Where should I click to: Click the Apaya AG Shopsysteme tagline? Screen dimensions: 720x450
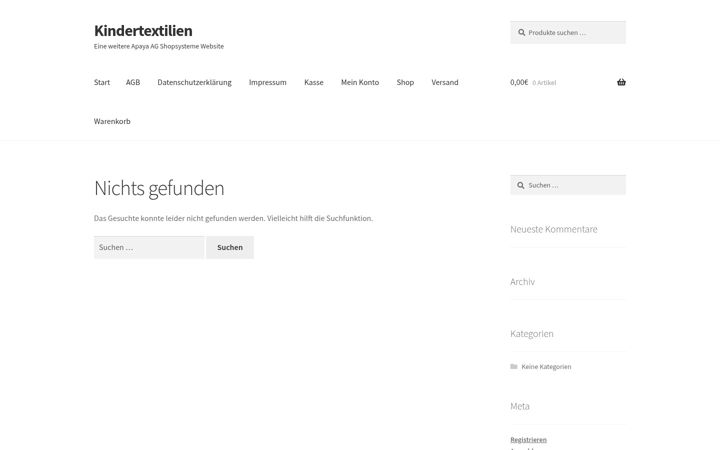pyautogui.click(x=159, y=46)
